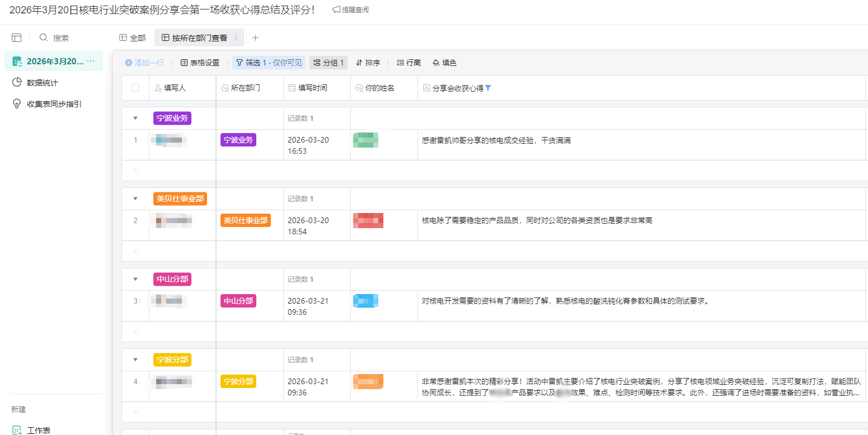Collapse the 中山分部 group

[x=135, y=279]
